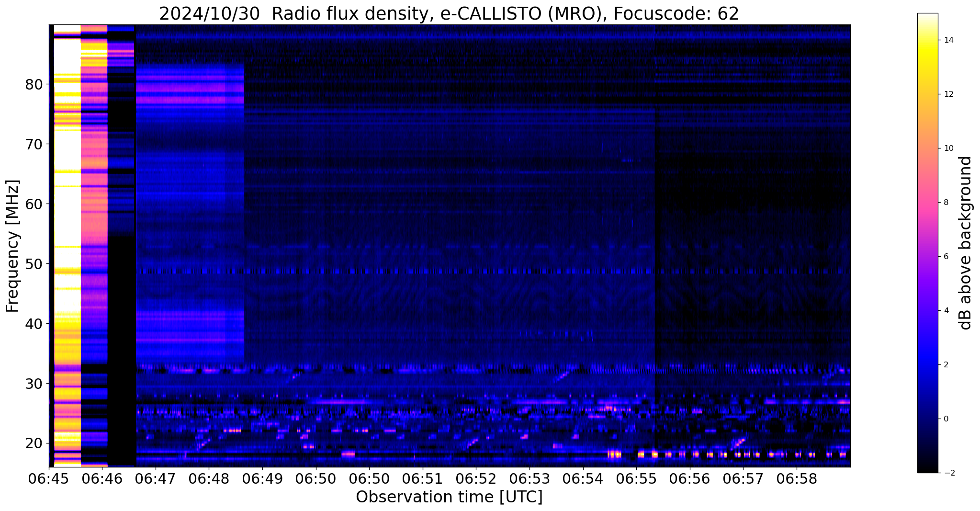
Task: Select the 'Frequency [MHz]' axis label
Action: 12,246
